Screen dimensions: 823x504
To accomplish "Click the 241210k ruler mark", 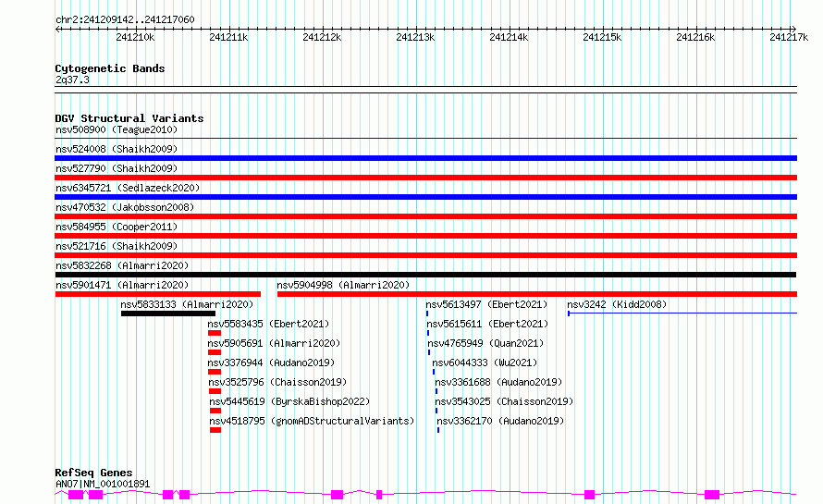I will tap(135, 37).
